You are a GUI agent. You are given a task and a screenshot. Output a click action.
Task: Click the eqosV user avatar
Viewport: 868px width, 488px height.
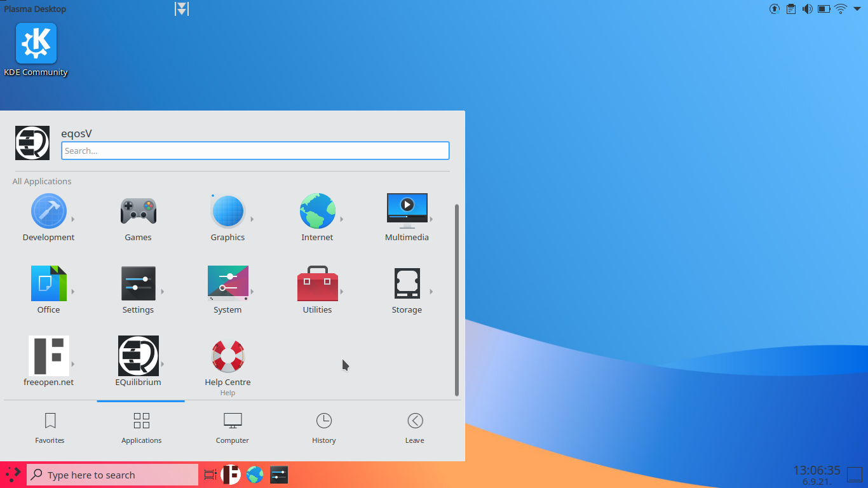tap(32, 143)
